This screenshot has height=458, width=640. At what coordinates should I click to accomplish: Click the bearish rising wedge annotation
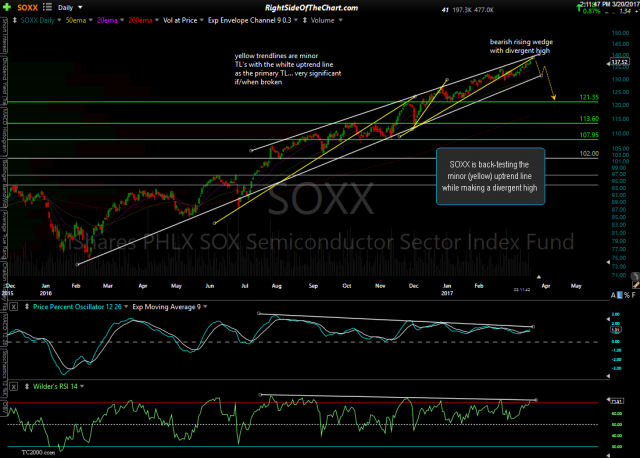coord(521,46)
